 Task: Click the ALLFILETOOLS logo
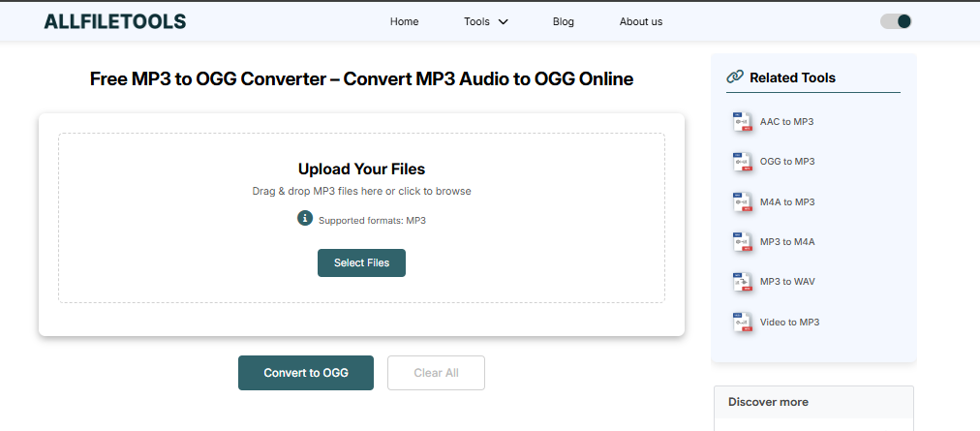115,21
